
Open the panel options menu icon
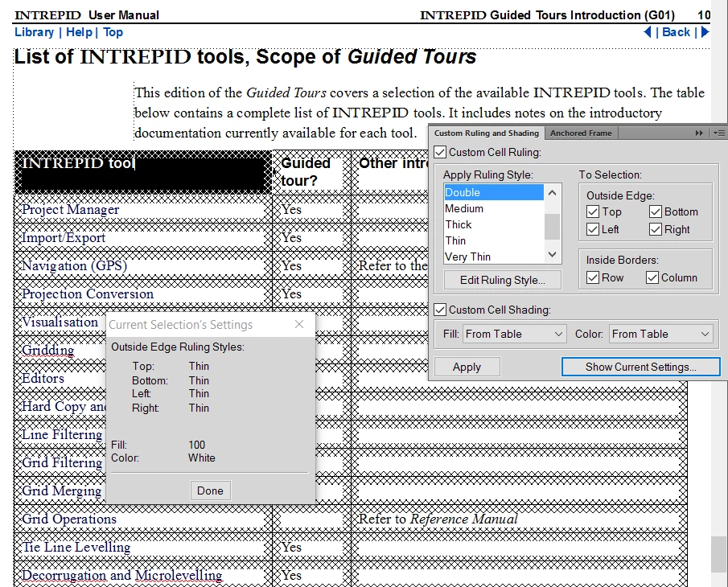tap(719, 133)
